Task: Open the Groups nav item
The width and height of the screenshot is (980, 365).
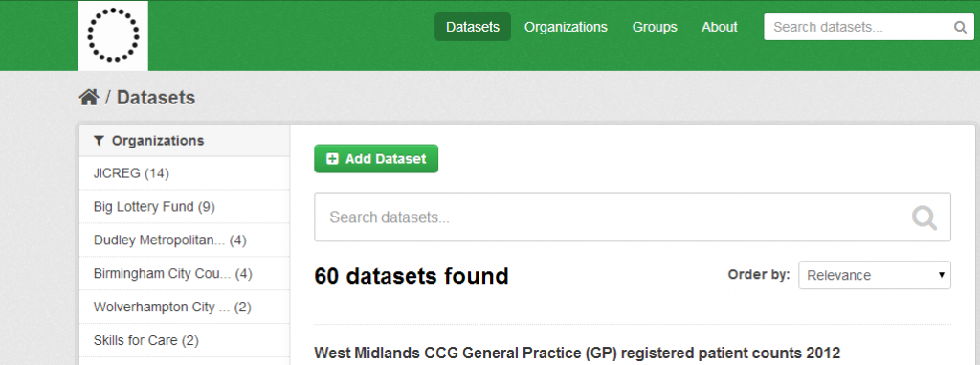Action: pos(655,27)
